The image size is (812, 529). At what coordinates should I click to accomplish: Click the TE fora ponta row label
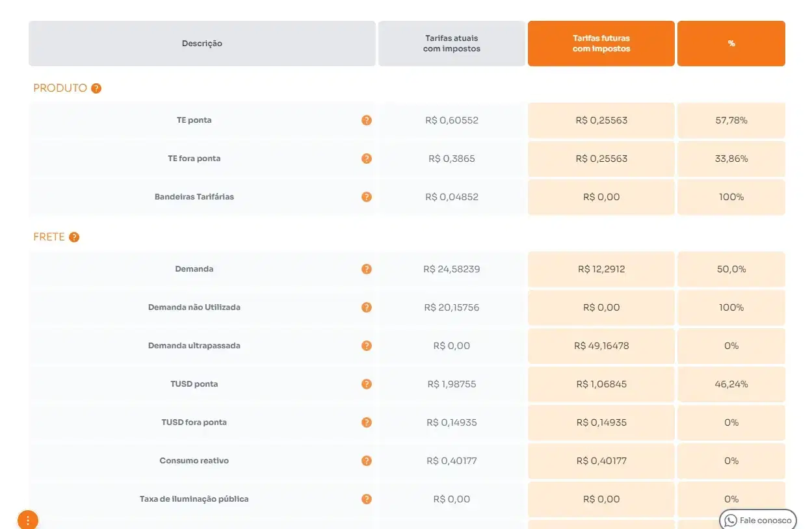click(x=194, y=159)
